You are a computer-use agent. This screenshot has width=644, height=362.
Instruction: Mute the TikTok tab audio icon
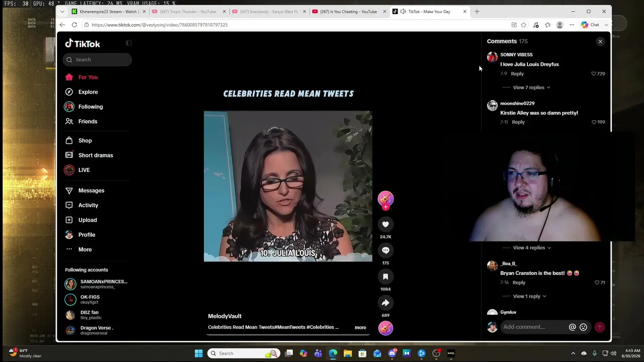[403, 12]
